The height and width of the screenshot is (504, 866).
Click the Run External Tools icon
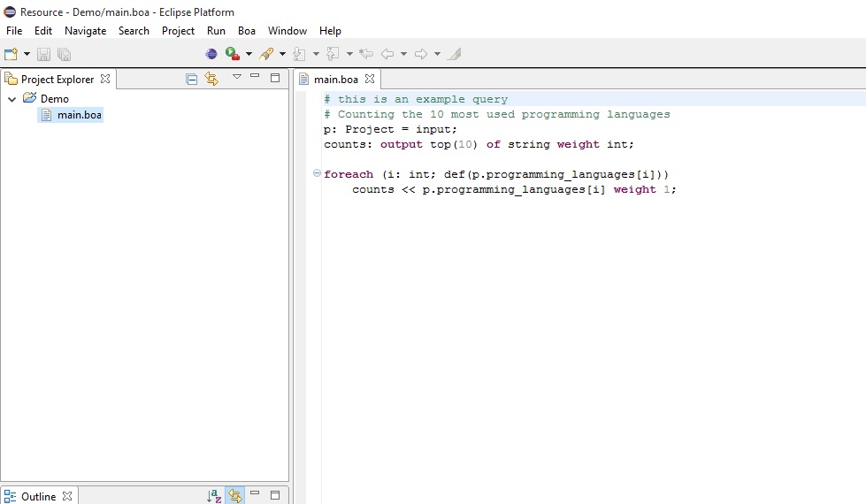pyautogui.click(x=233, y=54)
